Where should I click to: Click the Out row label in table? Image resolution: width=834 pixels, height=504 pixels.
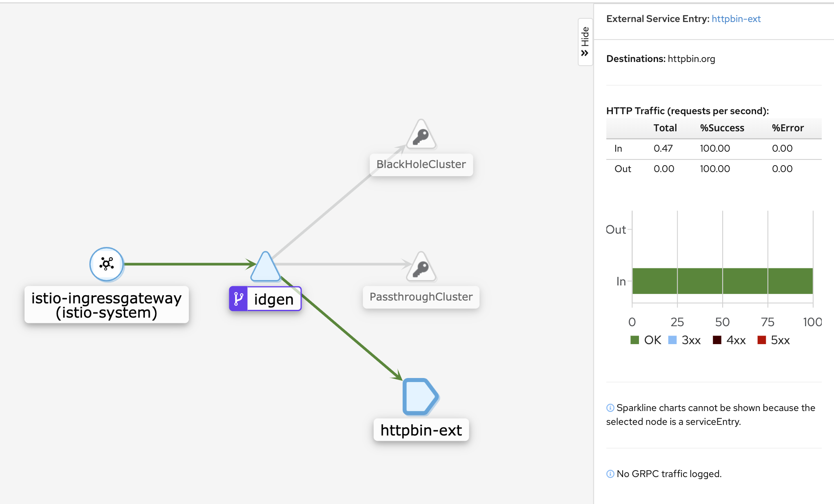(x=623, y=169)
